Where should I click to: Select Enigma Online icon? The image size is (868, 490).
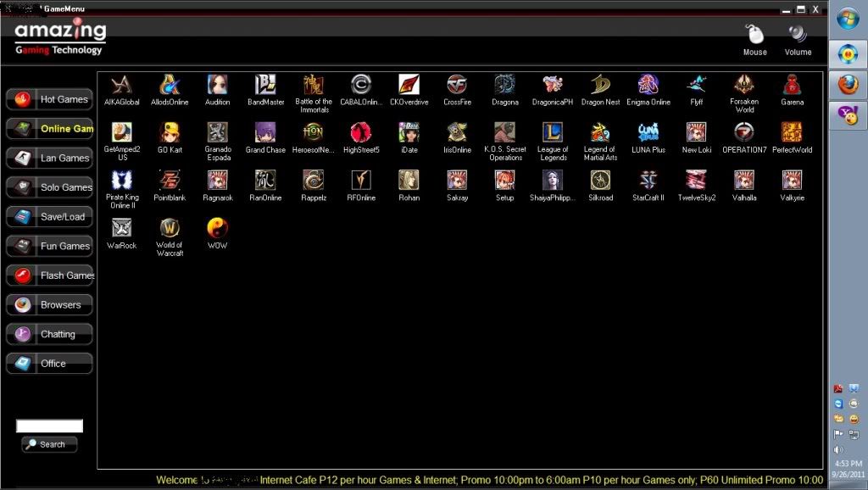648,86
